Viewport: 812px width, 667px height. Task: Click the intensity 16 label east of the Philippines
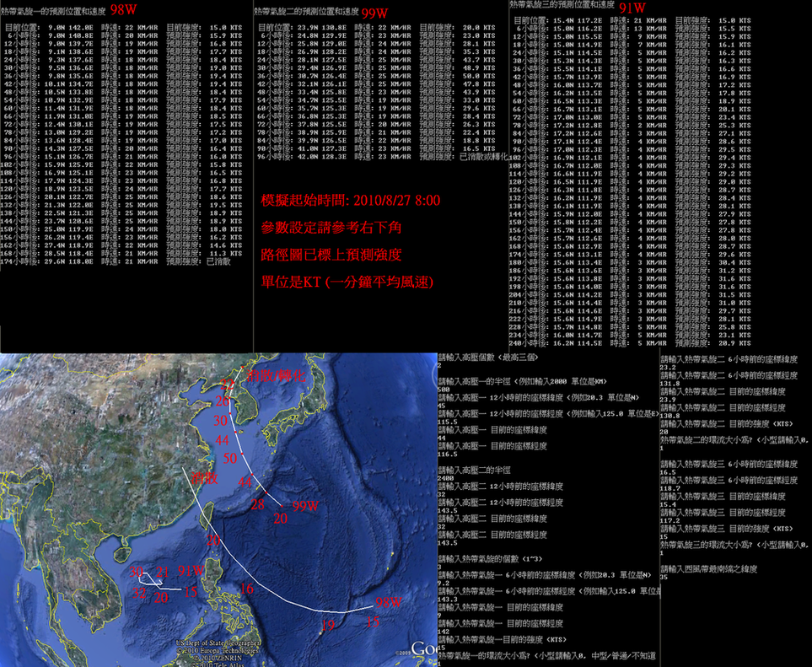click(246, 589)
